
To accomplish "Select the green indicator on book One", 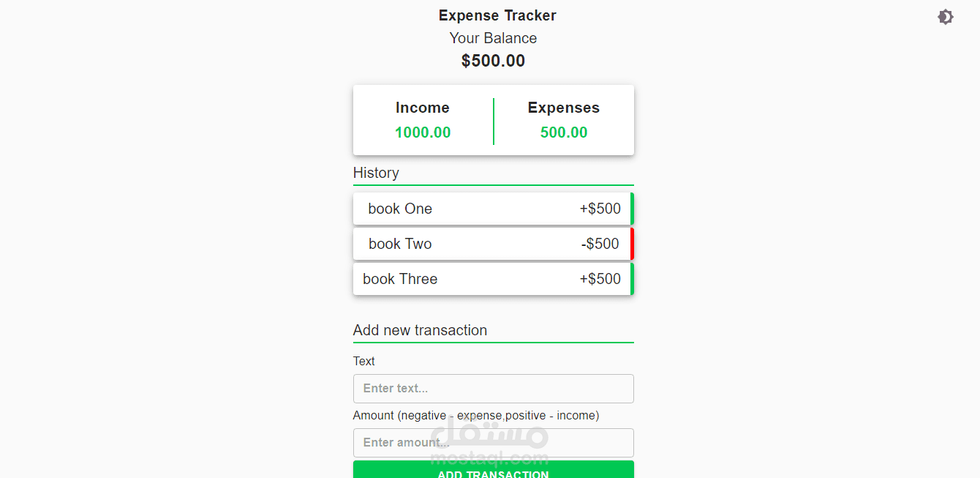I will tap(631, 208).
